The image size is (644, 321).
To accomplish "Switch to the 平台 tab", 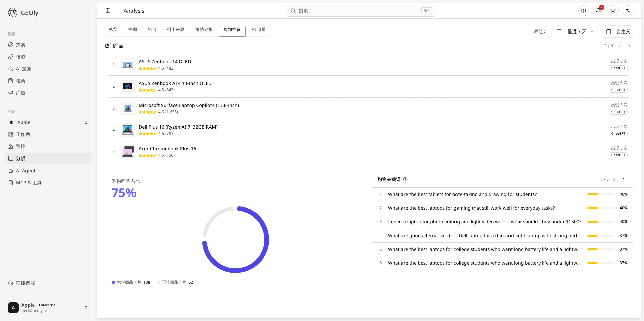I will (152, 30).
